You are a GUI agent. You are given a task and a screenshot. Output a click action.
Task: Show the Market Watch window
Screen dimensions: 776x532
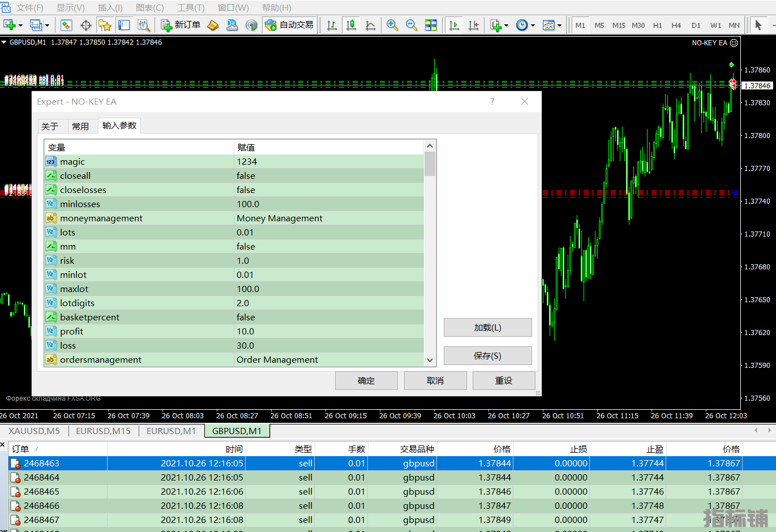pyautogui.click(x=66, y=25)
